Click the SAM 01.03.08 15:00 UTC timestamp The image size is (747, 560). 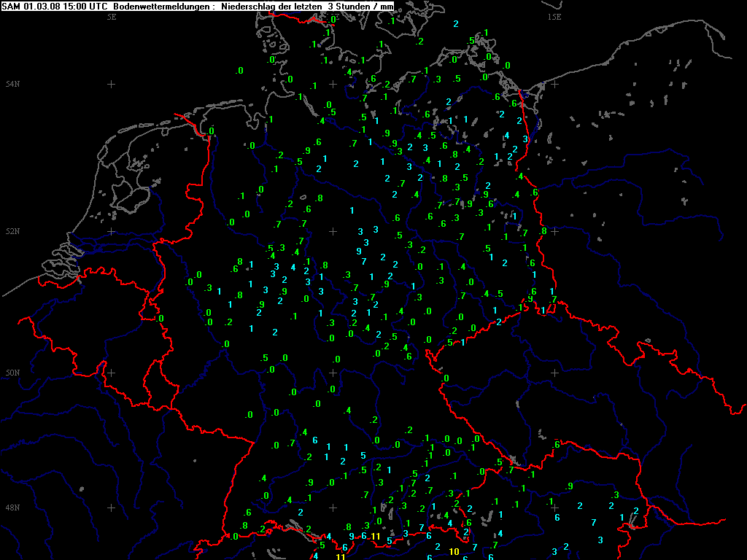point(55,7)
